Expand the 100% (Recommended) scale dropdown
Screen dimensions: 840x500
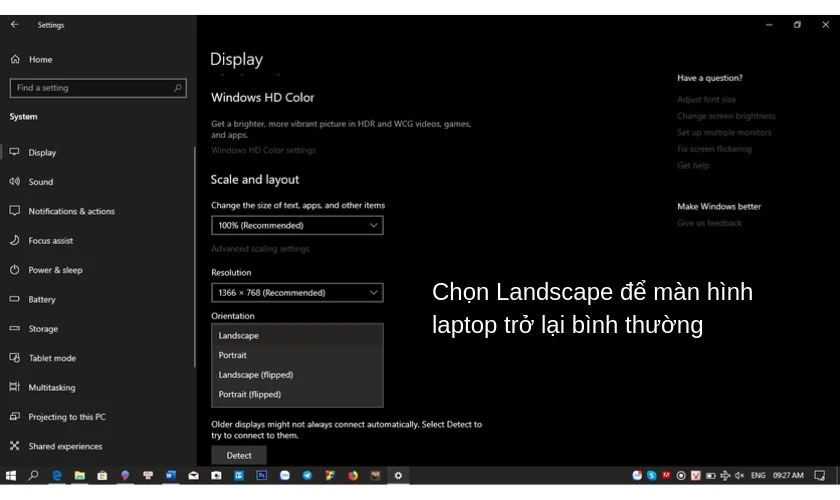297,225
